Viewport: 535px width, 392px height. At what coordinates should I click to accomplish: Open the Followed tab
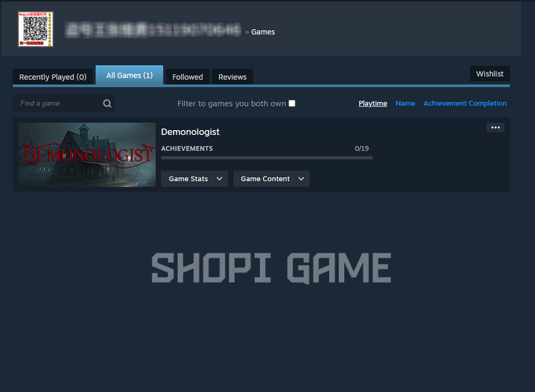tap(187, 76)
